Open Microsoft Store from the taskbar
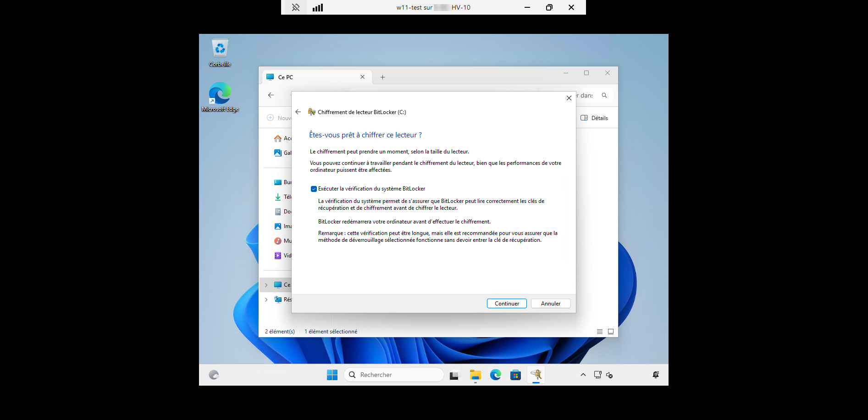Viewport: 868px width, 420px height. click(x=515, y=375)
